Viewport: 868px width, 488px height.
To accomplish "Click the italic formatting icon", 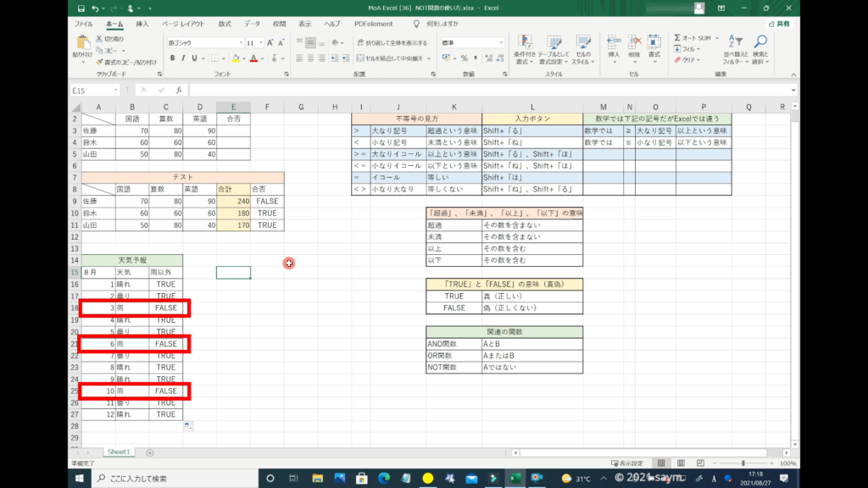I will pos(183,58).
